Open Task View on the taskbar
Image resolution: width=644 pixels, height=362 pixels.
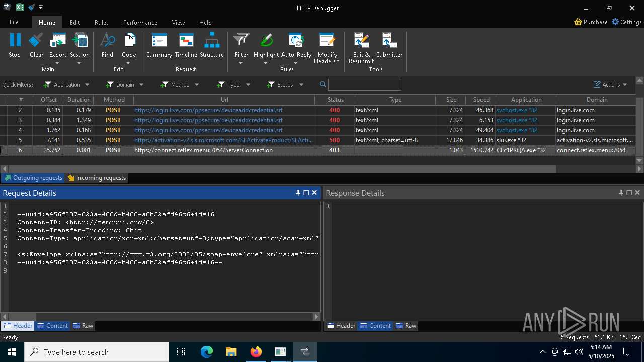181,352
